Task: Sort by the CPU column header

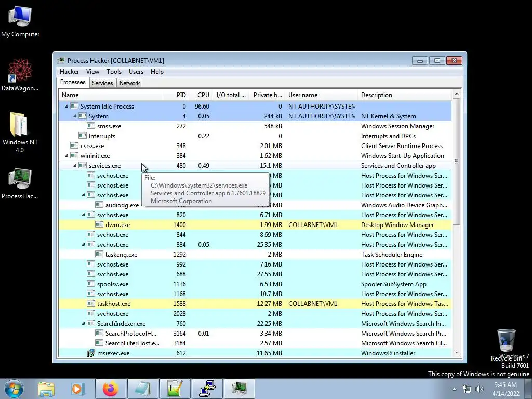Action: (x=201, y=95)
